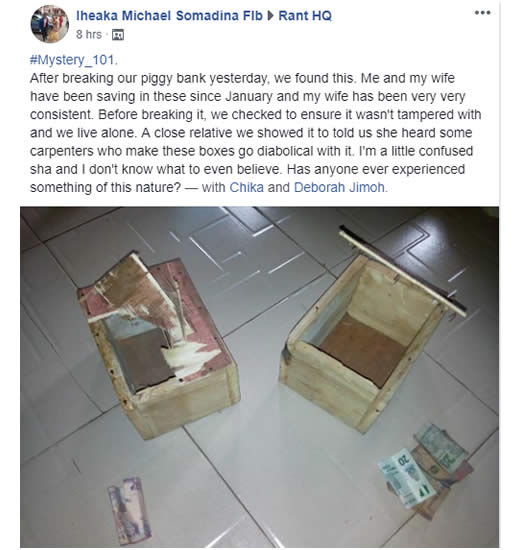Open tagged friend Deborah Jimoh's profile
The image size is (520, 550).
(339, 187)
